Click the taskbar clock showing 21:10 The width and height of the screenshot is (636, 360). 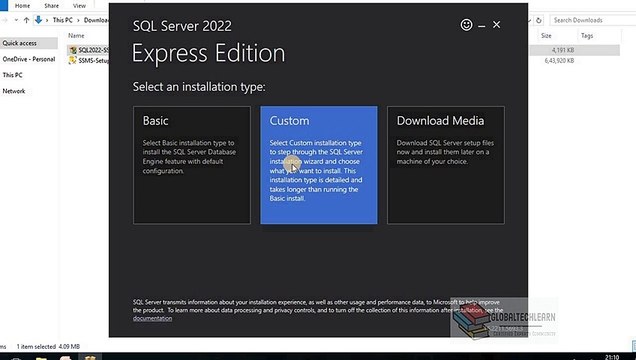point(612,357)
